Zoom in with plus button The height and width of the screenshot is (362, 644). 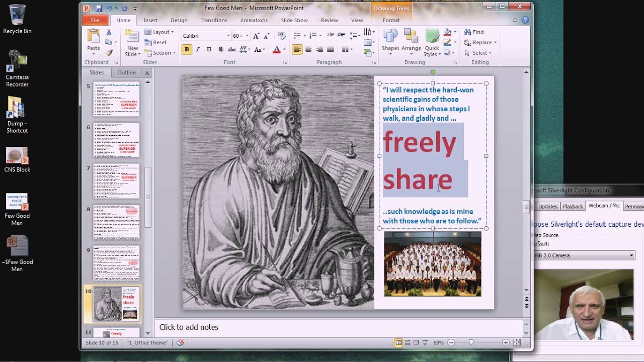[x=506, y=342]
